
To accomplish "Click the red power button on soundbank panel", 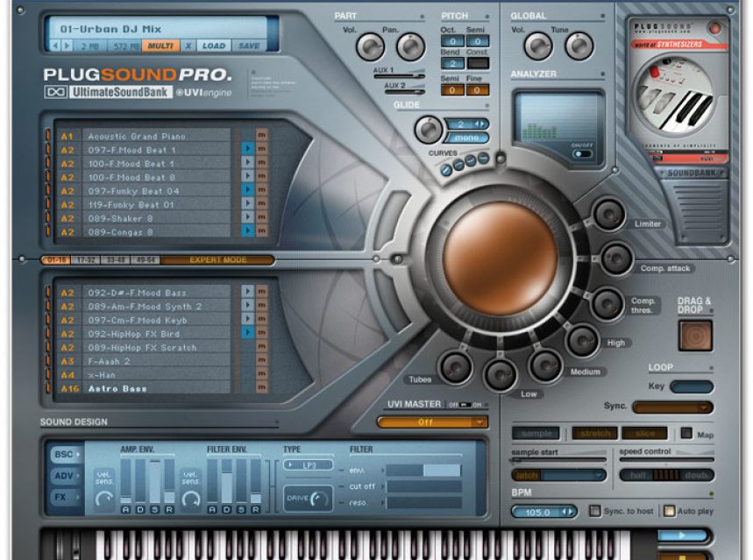I will point(715,29).
